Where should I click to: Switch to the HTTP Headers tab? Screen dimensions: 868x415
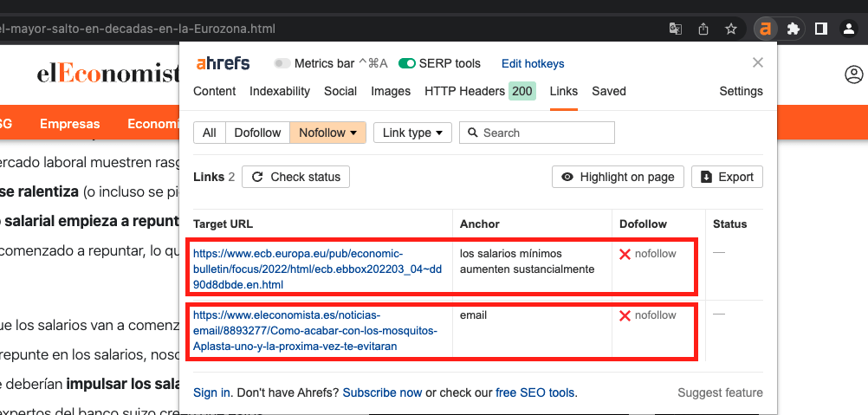(464, 91)
